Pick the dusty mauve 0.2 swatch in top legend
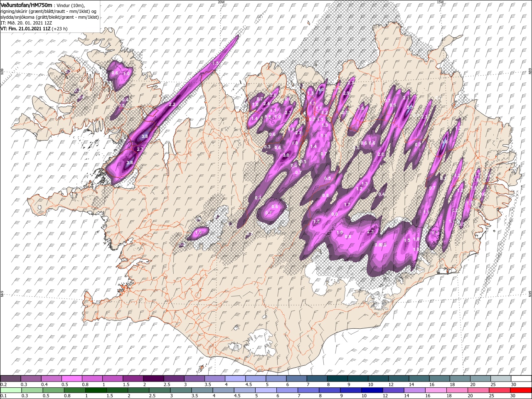Viewport: 532px width, 399px height. 10,379
